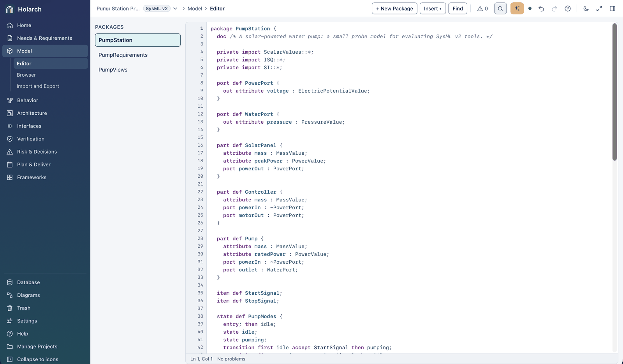Click the Find button

tap(458, 9)
